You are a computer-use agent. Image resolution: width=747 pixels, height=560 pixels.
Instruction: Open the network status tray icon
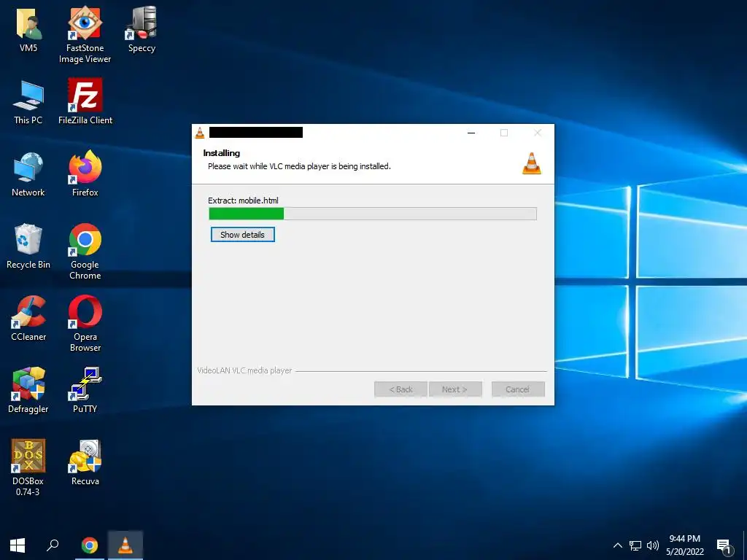click(x=635, y=545)
